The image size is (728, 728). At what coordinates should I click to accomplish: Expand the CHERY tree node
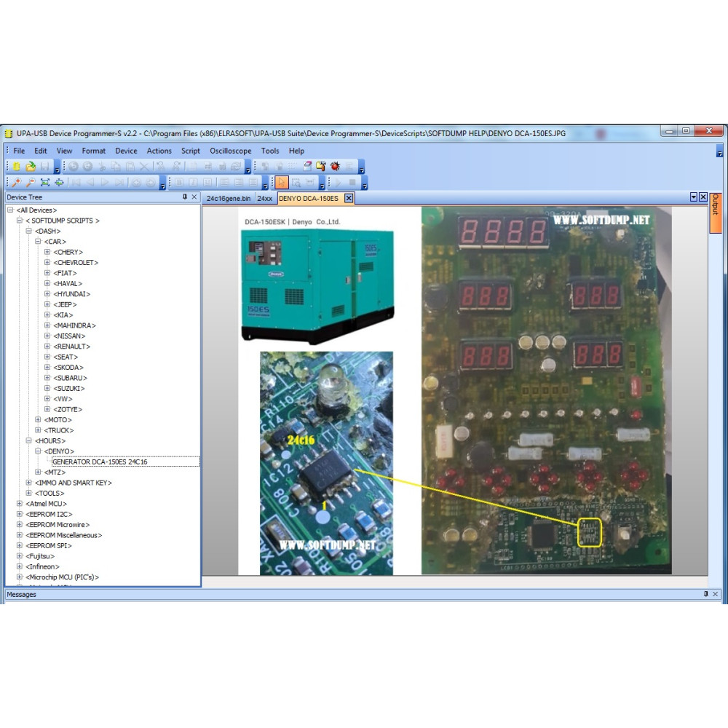tap(47, 252)
